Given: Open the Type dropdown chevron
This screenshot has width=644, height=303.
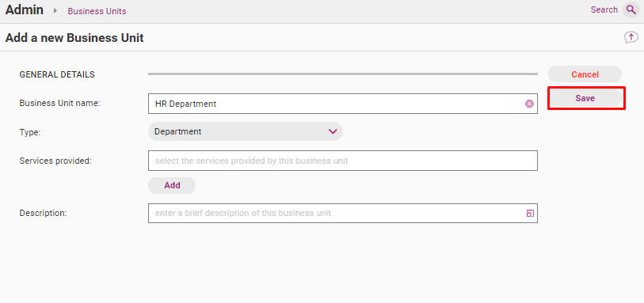Looking at the screenshot, I should (333, 131).
